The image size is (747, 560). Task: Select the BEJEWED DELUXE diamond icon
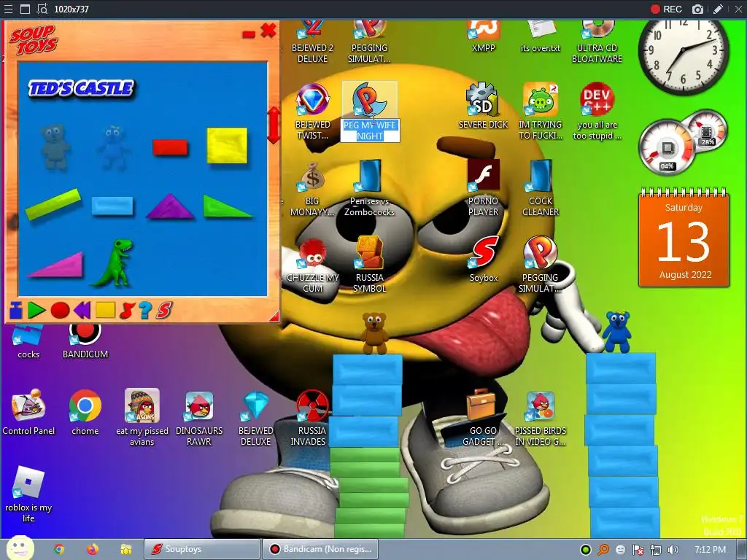[256, 418]
